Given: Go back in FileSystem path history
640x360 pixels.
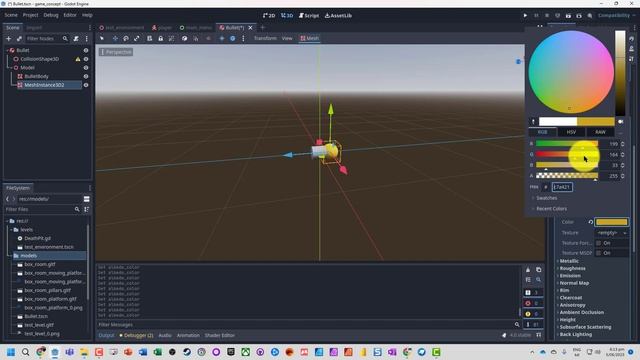Looking at the screenshot, I should click(7, 199).
